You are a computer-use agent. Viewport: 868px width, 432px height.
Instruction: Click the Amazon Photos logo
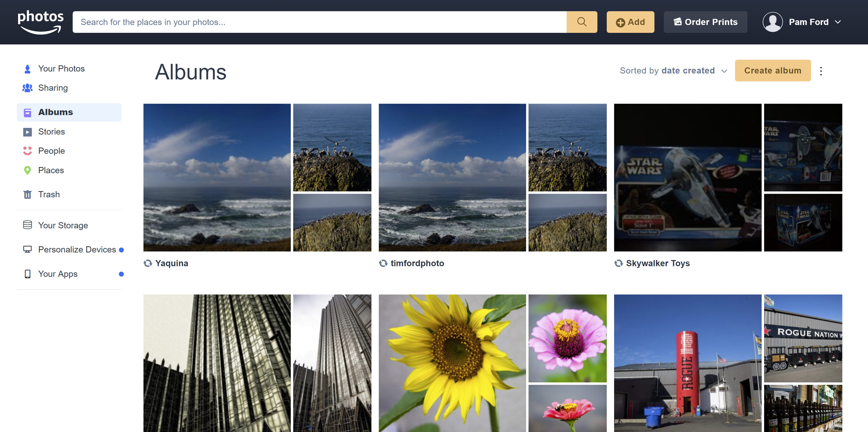41,22
